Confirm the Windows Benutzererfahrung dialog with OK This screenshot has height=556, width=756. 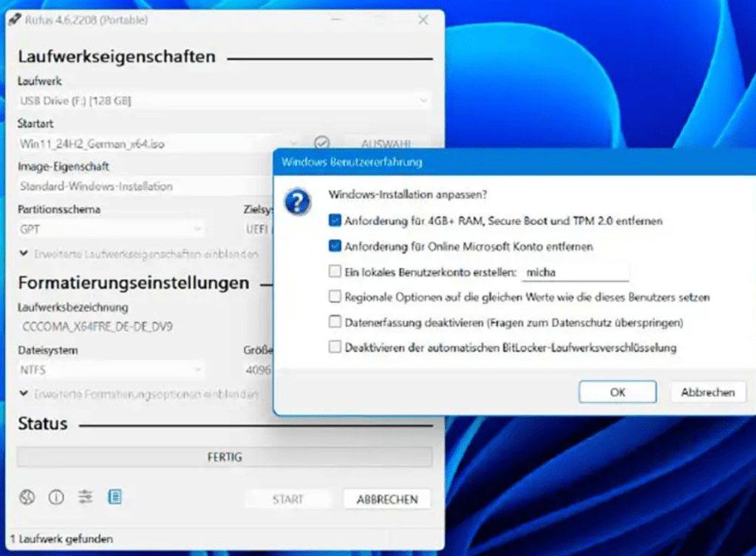[616, 392]
